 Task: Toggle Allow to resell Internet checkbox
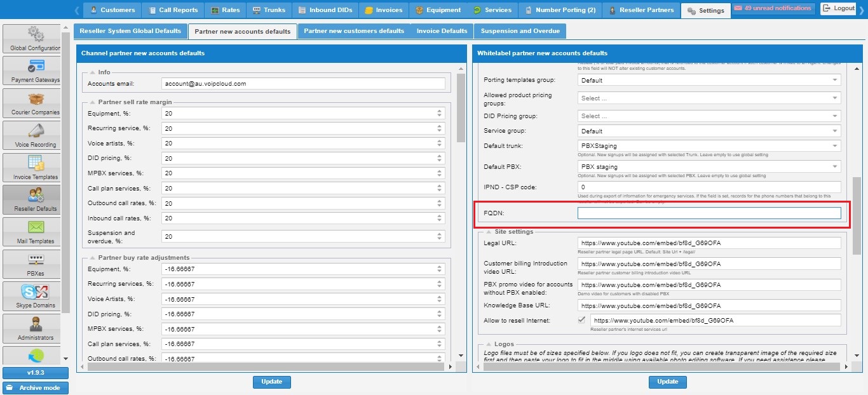click(581, 320)
